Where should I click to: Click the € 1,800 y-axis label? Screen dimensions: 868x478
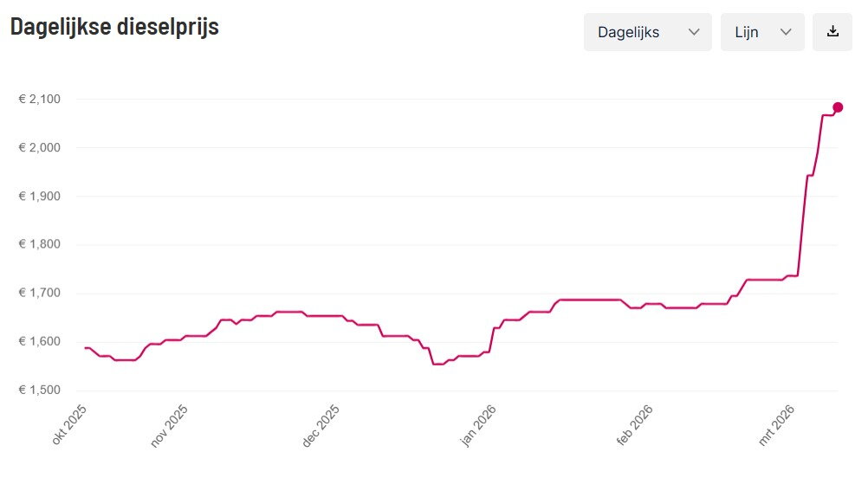pos(39,244)
